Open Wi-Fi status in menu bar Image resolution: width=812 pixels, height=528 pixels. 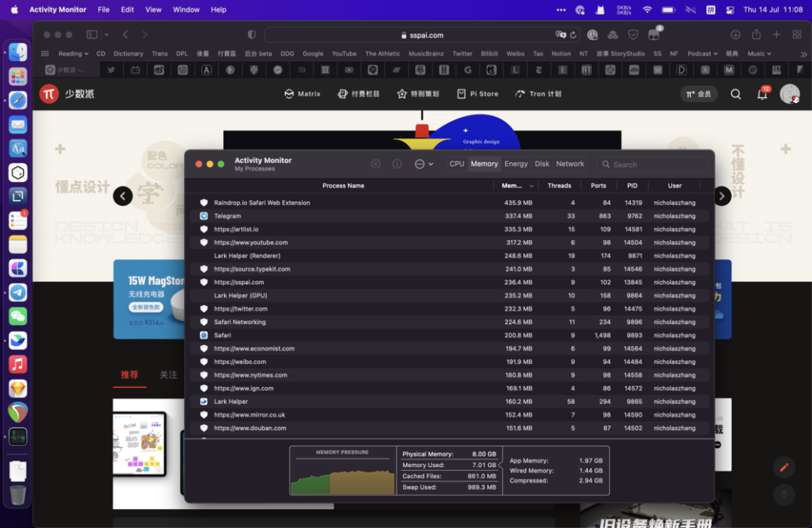tap(647, 9)
